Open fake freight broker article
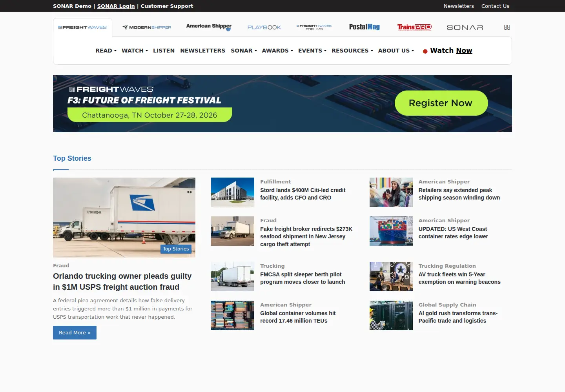The width and height of the screenshot is (565, 392). [x=306, y=236]
